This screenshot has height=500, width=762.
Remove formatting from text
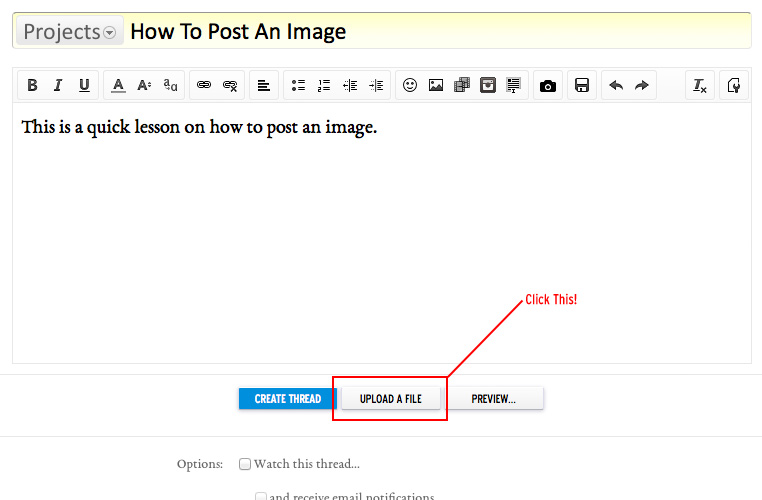[x=700, y=86]
